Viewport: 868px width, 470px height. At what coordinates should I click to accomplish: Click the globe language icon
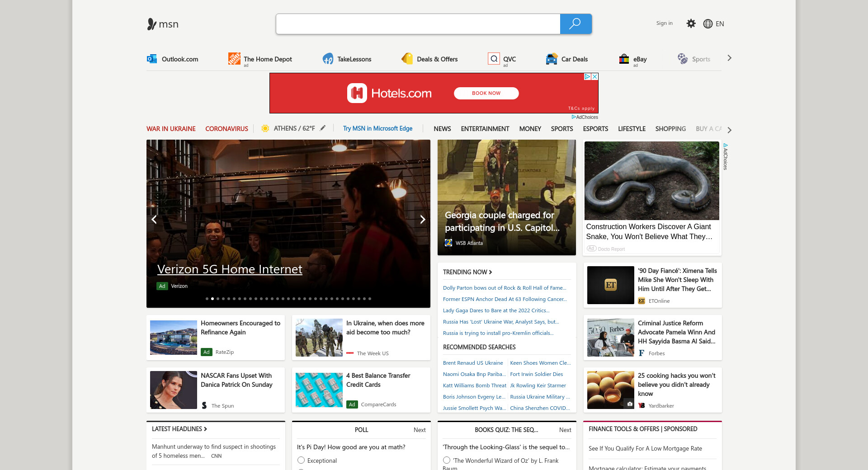click(x=708, y=24)
